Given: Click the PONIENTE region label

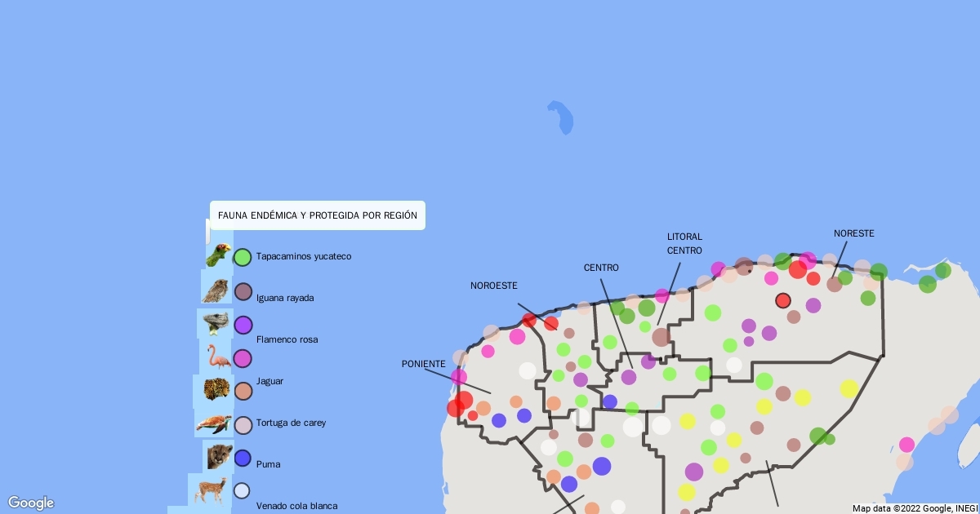Looking at the screenshot, I should (424, 364).
